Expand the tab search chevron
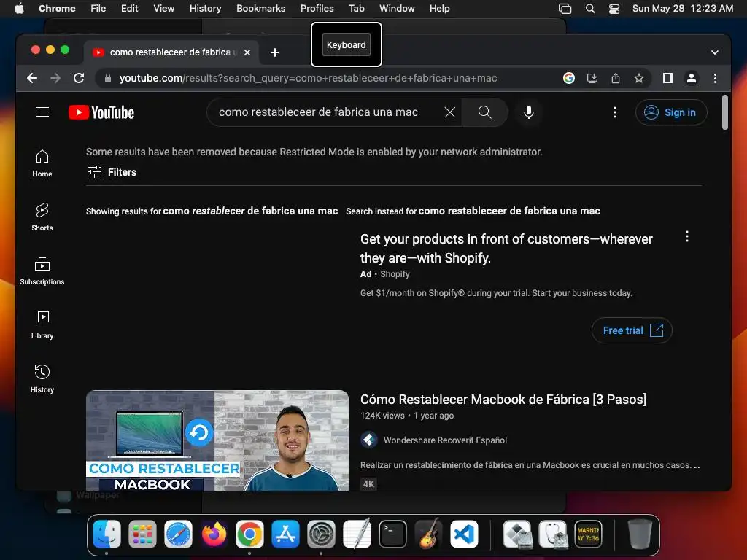This screenshot has height=560, width=747. pos(715,52)
